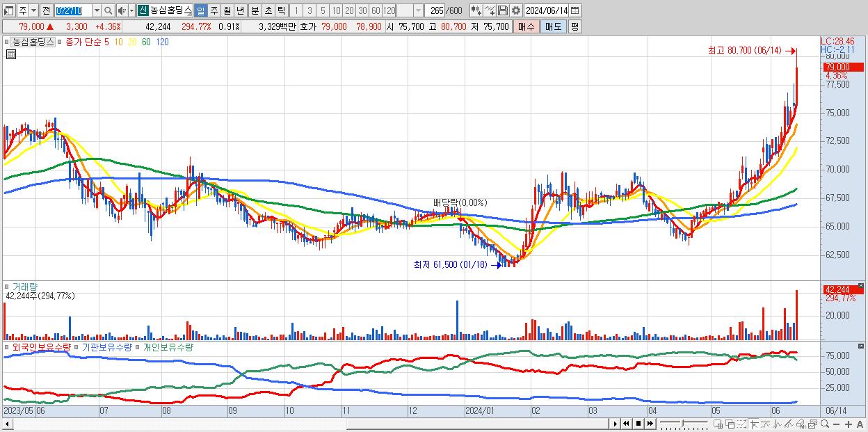Select the 일 (daily) period button

[200, 11]
